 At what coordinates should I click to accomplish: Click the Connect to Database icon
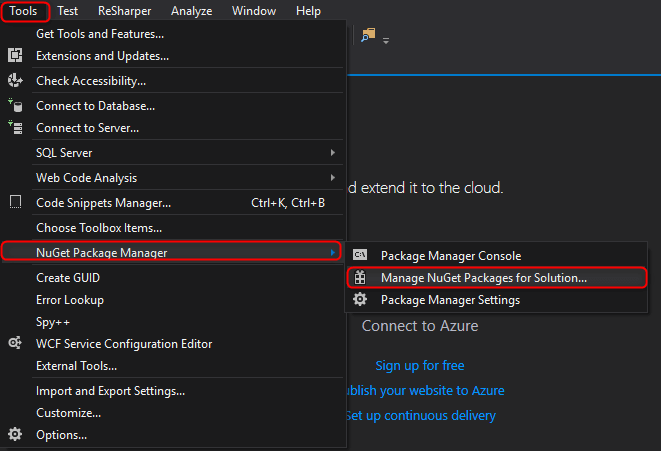(x=15, y=104)
